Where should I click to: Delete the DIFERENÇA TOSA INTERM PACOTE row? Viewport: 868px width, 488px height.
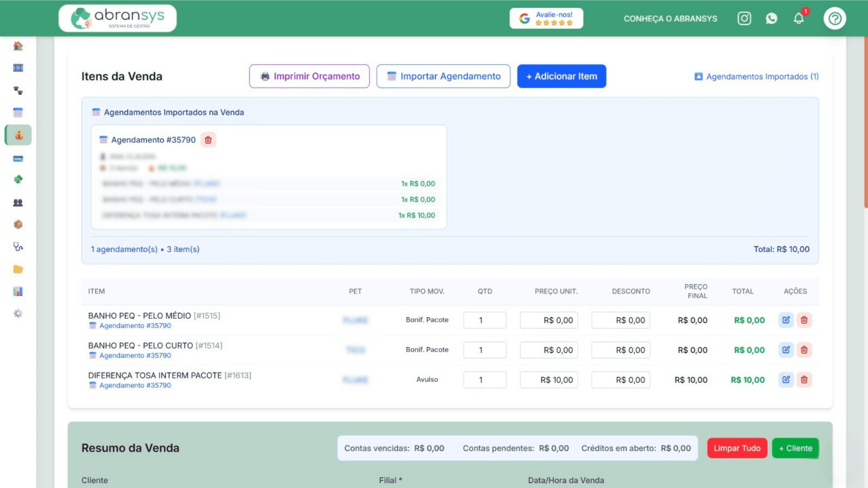coord(804,380)
